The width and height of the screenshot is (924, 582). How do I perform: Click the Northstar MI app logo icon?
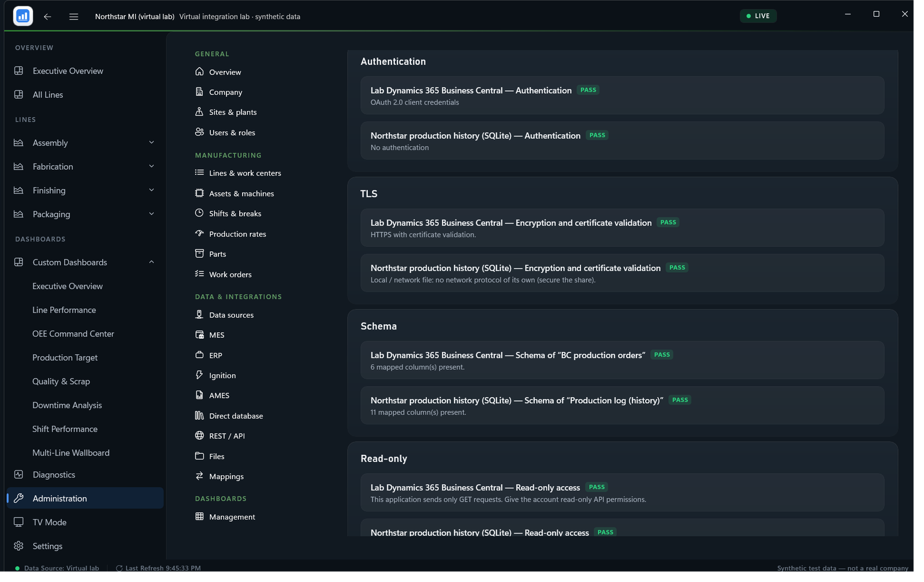point(23,16)
